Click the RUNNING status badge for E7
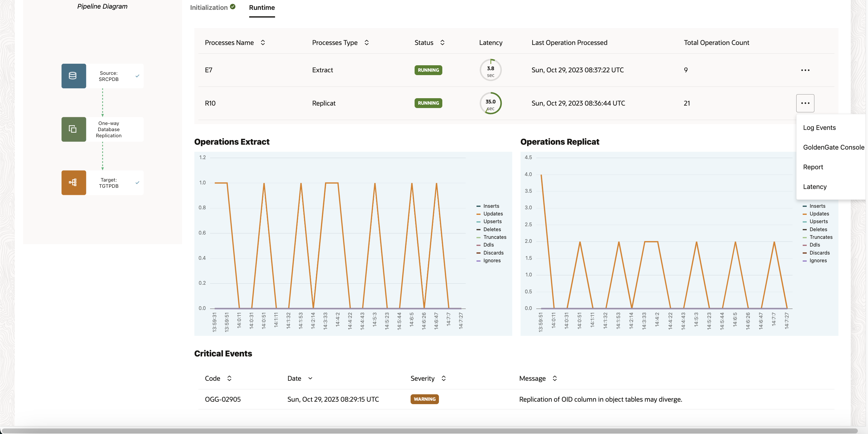 (x=428, y=70)
